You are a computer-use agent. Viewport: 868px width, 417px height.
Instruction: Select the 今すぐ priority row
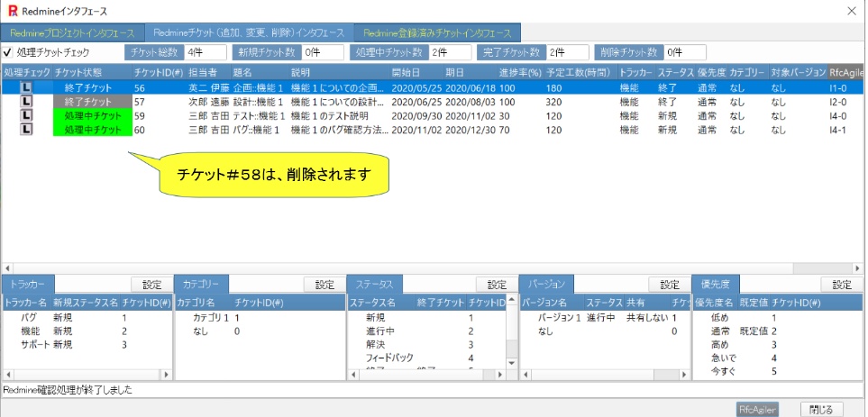[x=778, y=371]
